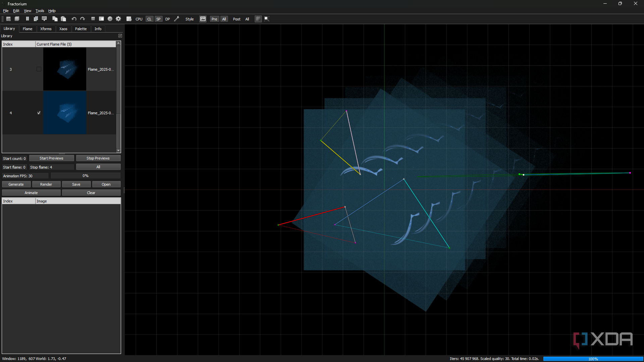644x362 pixels.
Task: Click the library list scroll-down arrow
Action: tap(118, 150)
